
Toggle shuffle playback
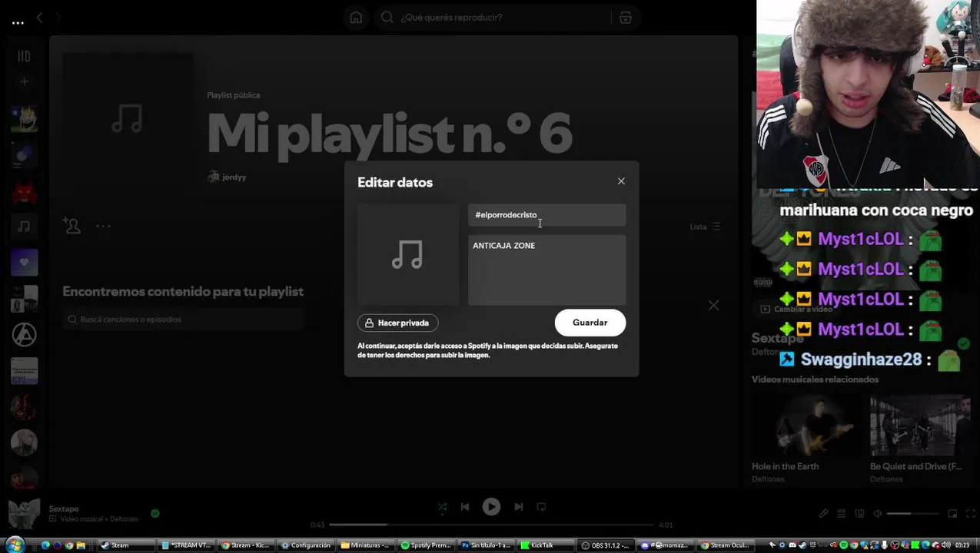(442, 507)
